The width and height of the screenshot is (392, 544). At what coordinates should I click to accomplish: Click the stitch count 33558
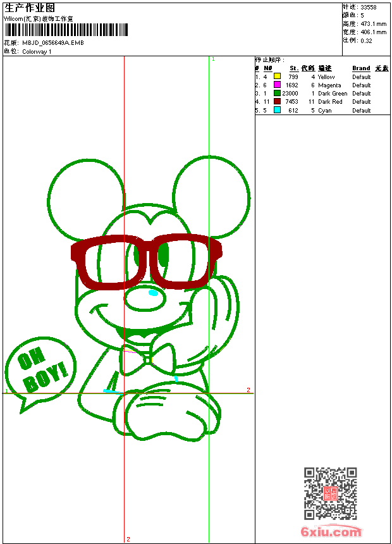pyautogui.click(x=369, y=8)
